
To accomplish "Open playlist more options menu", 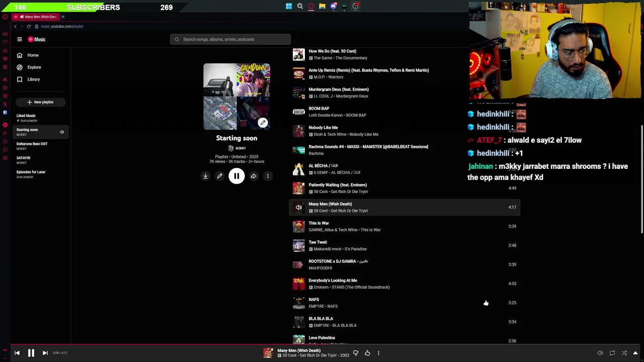I will pyautogui.click(x=268, y=176).
